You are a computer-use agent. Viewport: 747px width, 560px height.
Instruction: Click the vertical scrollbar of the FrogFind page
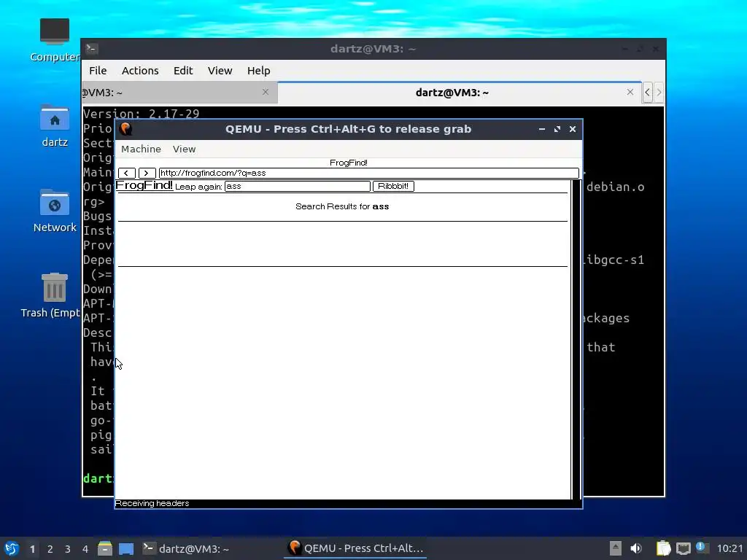576,340
